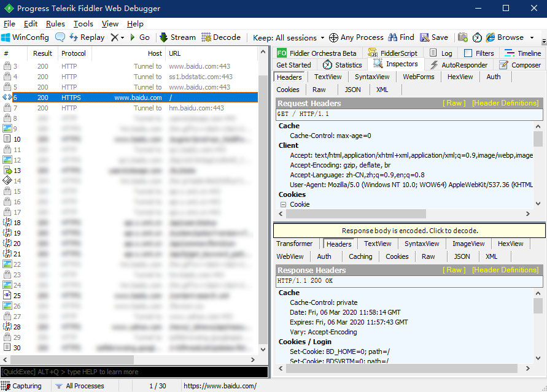This screenshot has width=547, height=392.
Task: Open the Rules menu
Action: (55, 24)
